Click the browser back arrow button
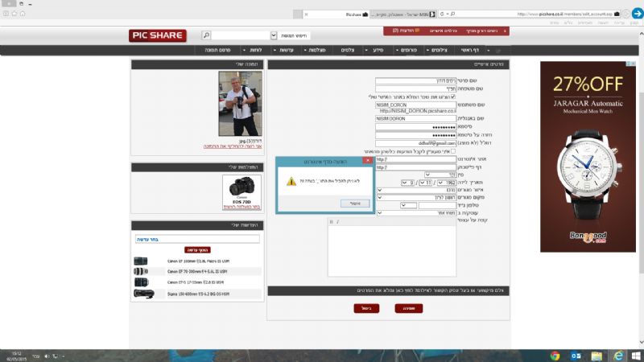The image size is (644, 362). click(x=634, y=12)
